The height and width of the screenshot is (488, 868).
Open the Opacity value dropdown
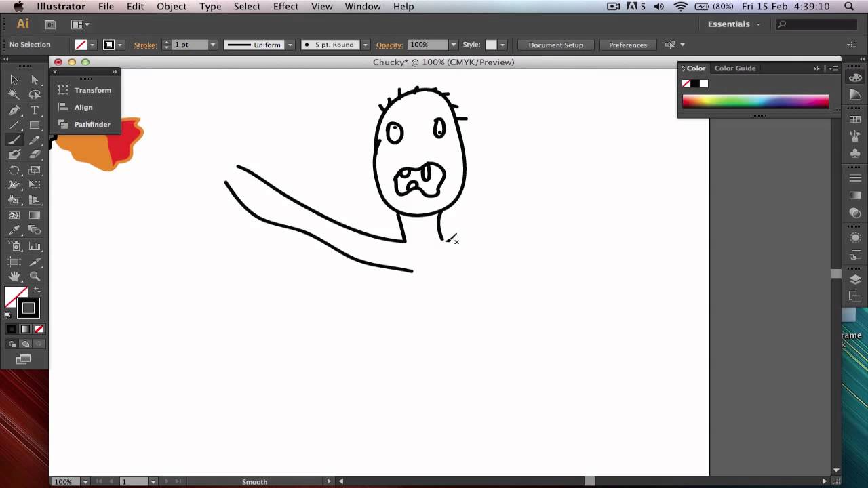(x=453, y=45)
